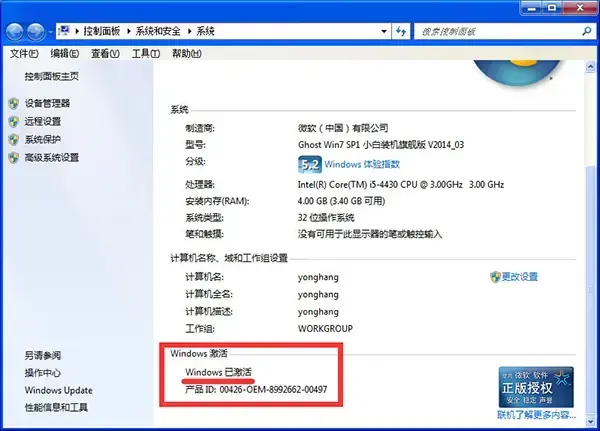Go back with the Back arrow button
The height and width of the screenshot is (431, 600).
pyautogui.click(x=15, y=32)
